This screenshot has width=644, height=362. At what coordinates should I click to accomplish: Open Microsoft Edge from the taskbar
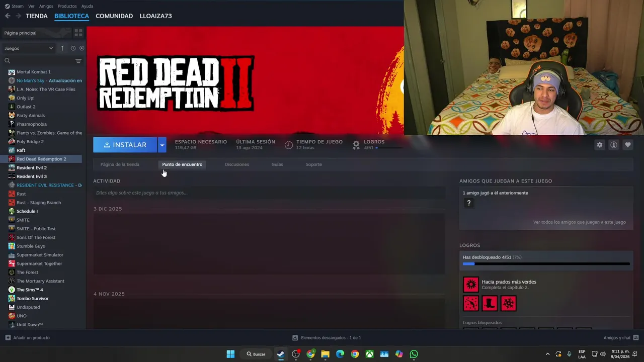point(340,354)
